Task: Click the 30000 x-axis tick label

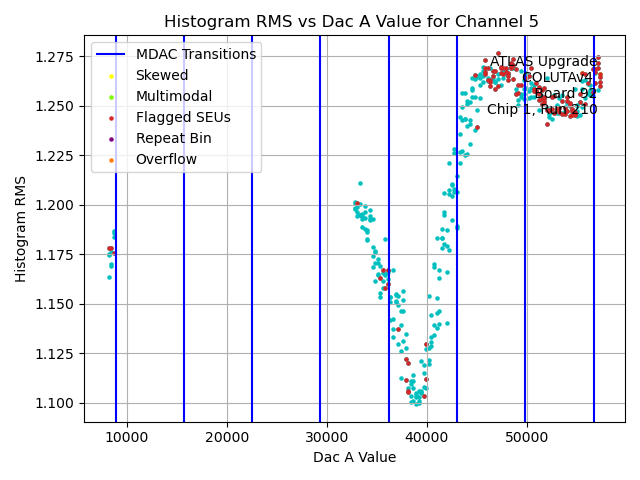Action: click(327, 437)
